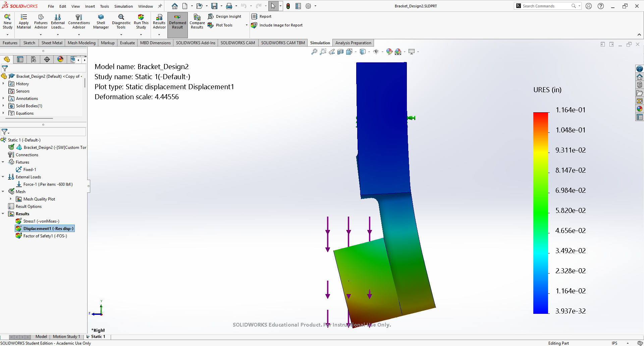This screenshot has height=346, width=644.
Task: Click the Section View icon
Action: [340, 52]
